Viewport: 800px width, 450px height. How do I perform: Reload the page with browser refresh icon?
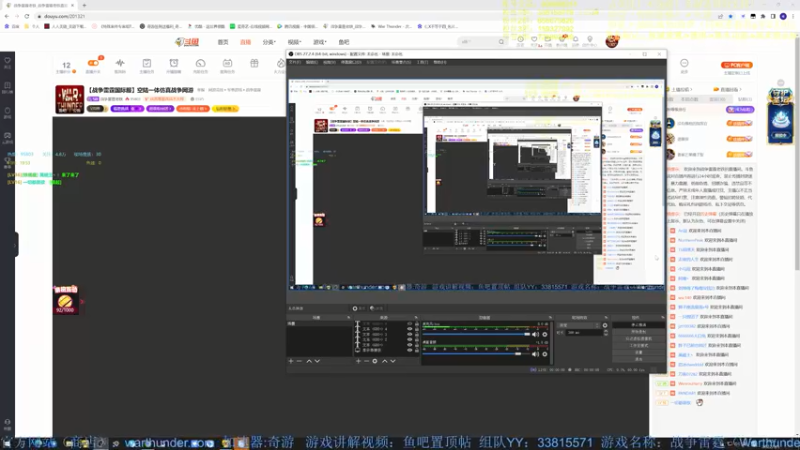(27, 16)
